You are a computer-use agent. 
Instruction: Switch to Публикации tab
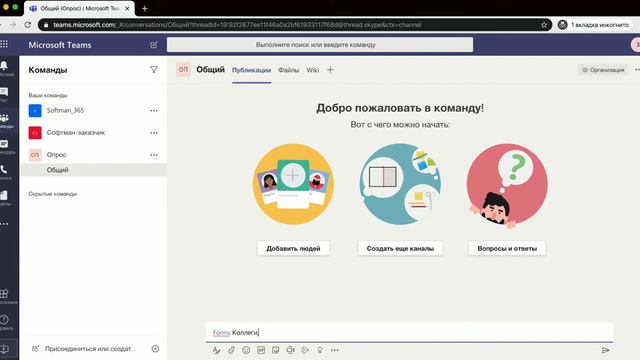click(x=251, y=70)
